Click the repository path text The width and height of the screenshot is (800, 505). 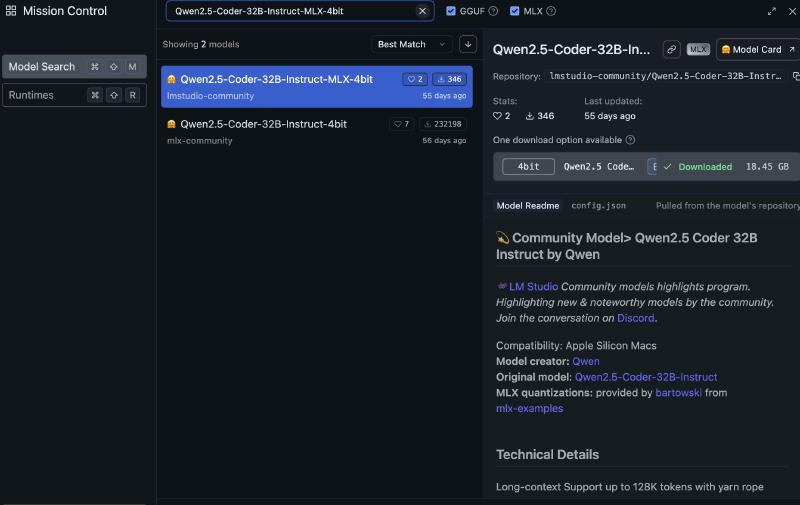point(665,76)
